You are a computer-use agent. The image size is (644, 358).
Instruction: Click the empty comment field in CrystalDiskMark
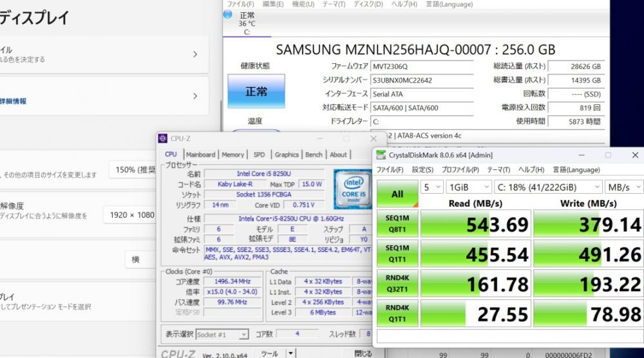pos(510,336)
